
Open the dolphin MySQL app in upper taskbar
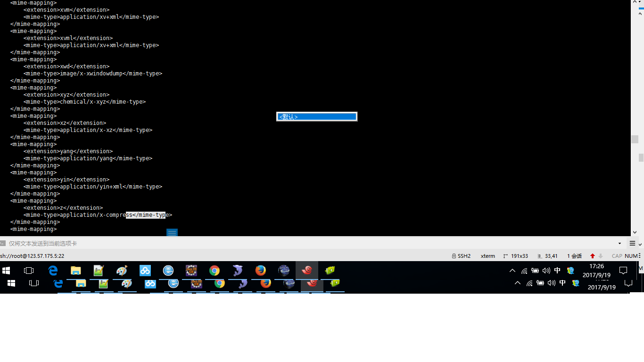pos(238,271)
